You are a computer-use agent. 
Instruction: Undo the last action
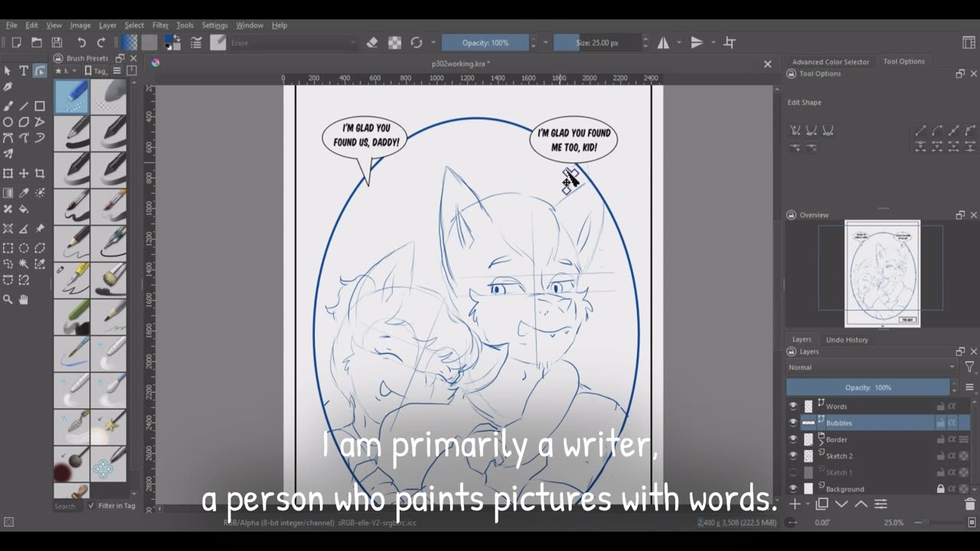pos(81,43)
